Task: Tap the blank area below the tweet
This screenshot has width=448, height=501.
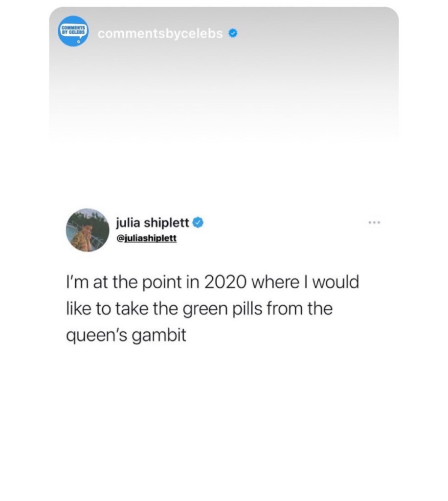Action: click(224, 416)
